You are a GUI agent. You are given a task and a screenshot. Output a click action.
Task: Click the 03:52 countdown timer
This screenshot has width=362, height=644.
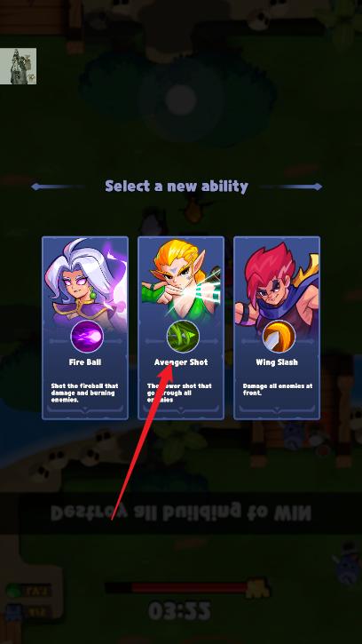point(179,611)
